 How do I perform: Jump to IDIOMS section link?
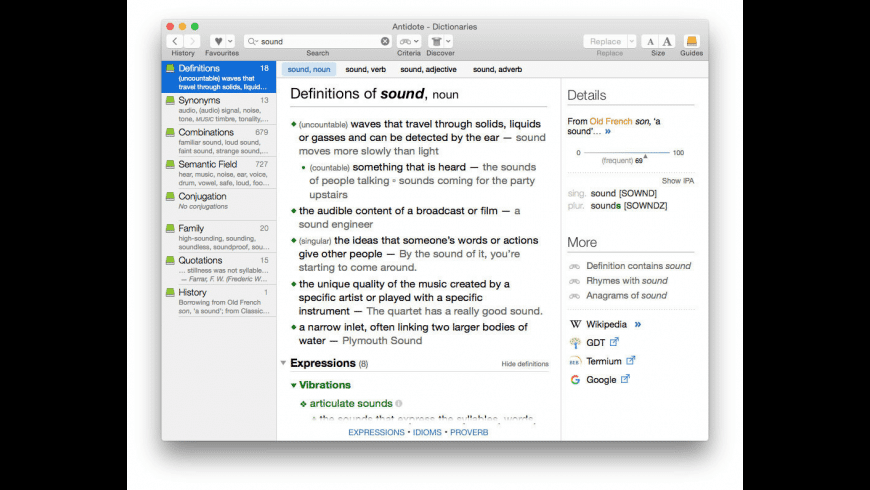[x=427, y=432]
